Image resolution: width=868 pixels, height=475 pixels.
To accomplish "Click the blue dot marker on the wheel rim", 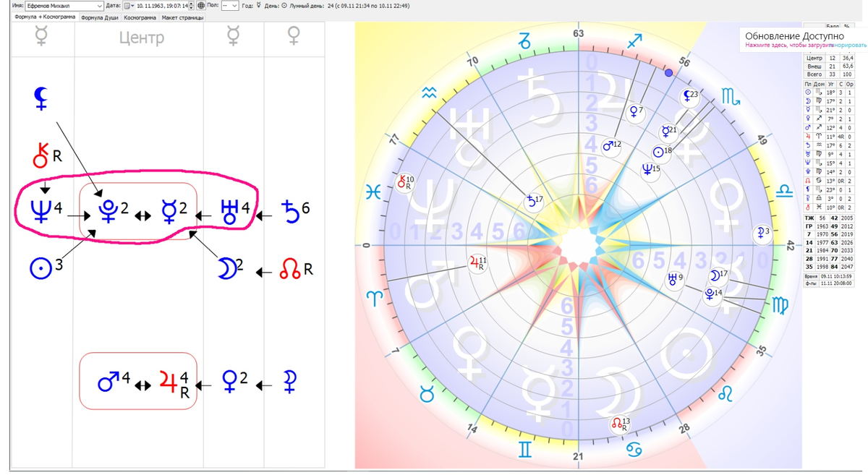I will pos(668,73).
